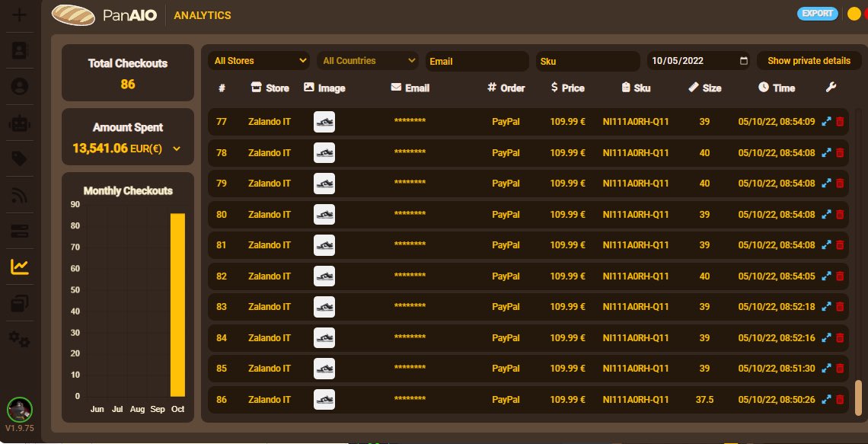Click the V1.9.75 version label

20,429
